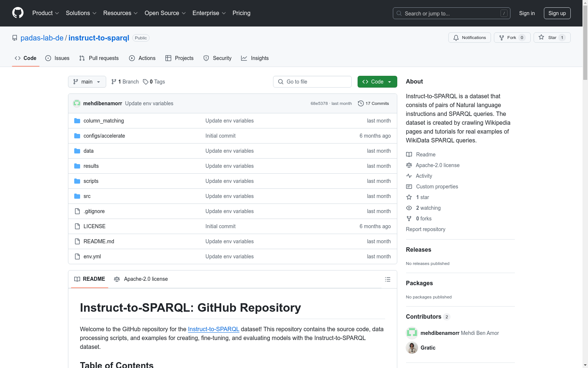This screenshot has height=368, width=588.
Task: Focus the Go to file search field
Action: click(312, 82)
